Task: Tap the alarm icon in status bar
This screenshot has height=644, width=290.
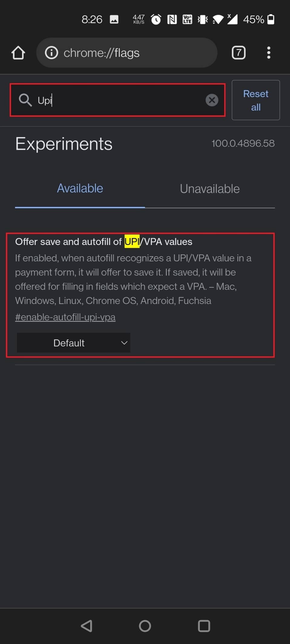Action: (156, 20)
